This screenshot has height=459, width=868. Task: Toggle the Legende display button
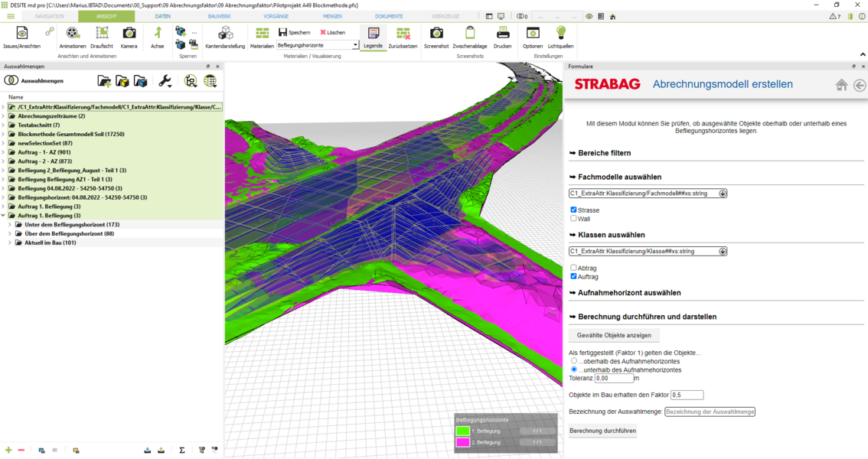pos(373,34)
